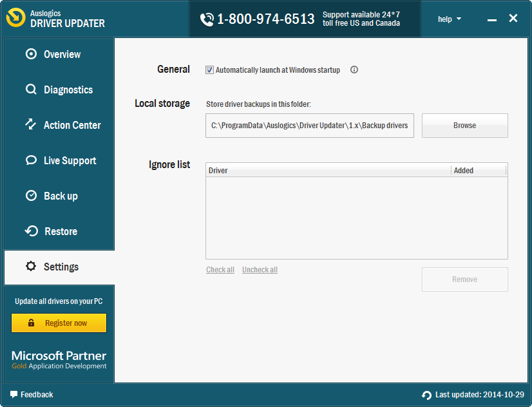Screen dimensions: 532x407
Task: Click the Uncheck all link
Action: pyautogui.click(x=260, y=270)
